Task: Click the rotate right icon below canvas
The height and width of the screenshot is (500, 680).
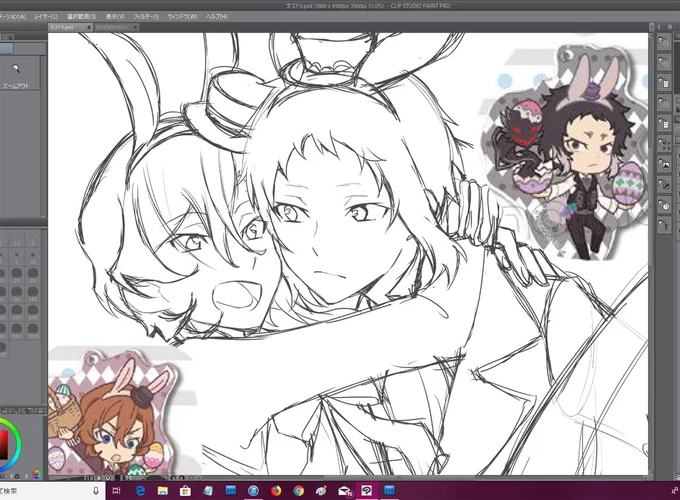Action: [x=182, y=478]
